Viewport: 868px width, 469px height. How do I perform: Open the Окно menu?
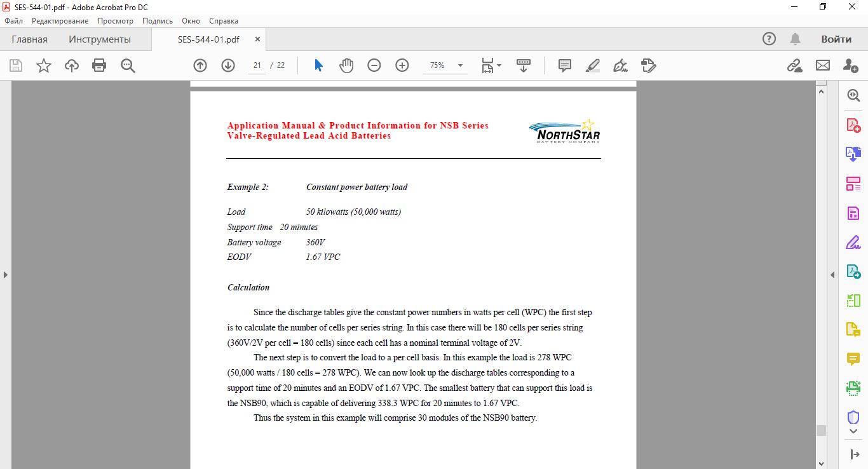[x=191, y=21]
